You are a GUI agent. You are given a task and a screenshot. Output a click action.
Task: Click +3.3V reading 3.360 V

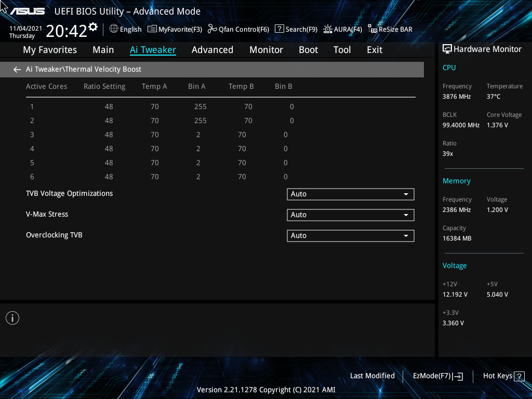(x=453, y=323)
